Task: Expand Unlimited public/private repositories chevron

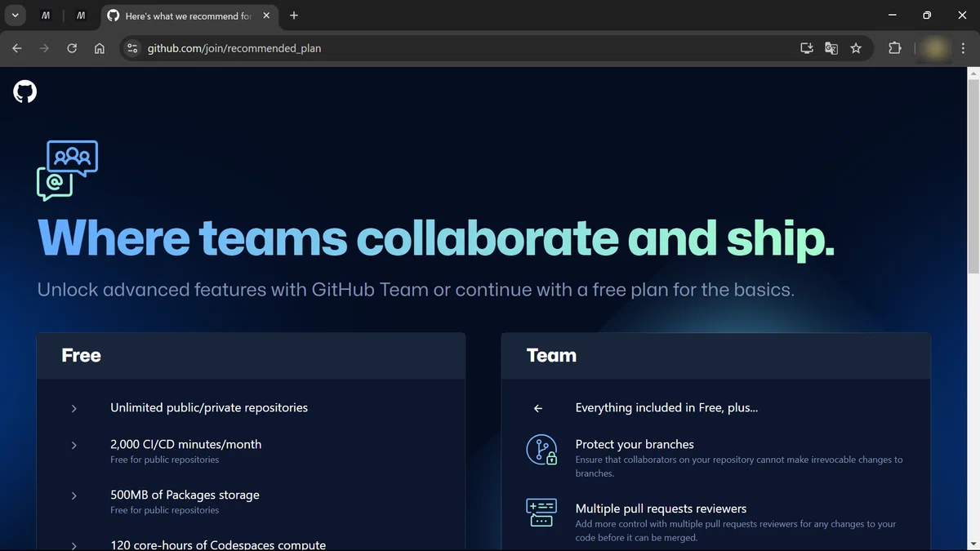Action: click(x=73, y=408)
